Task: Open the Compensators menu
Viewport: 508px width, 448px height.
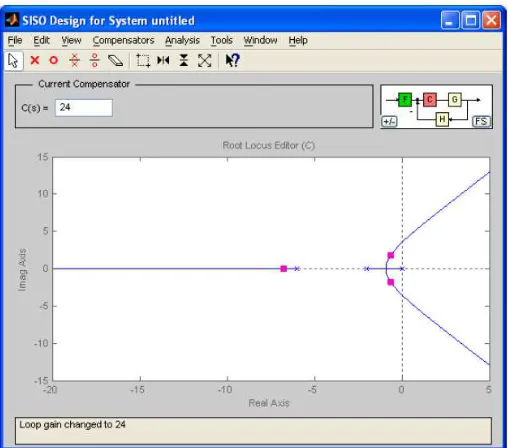Action: click(x=123, y=40)
